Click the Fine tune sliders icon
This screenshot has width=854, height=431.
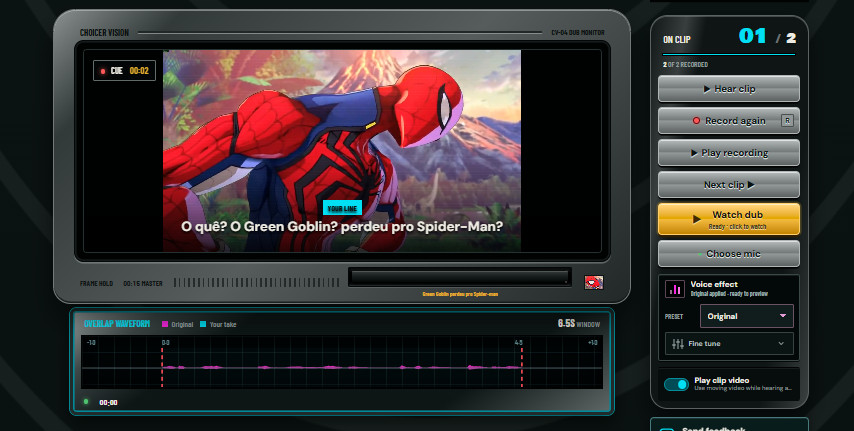coord(678,344)
